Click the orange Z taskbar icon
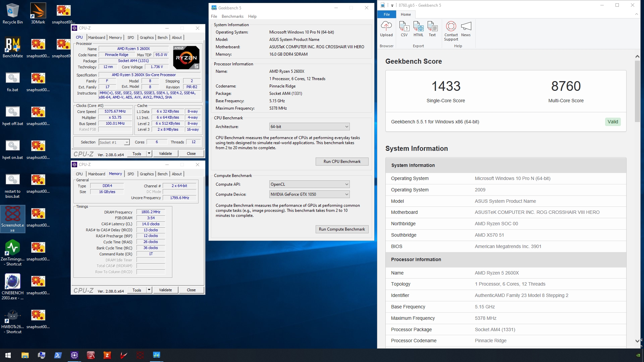Screen dimensions: 644x362 (107, 355)
